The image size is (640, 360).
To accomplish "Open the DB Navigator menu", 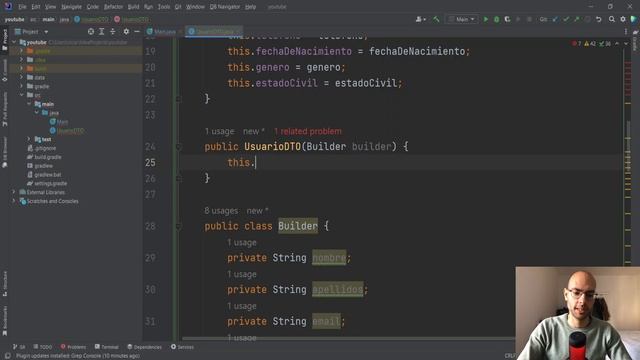I will pyautogui.click(x=225, y=7).
